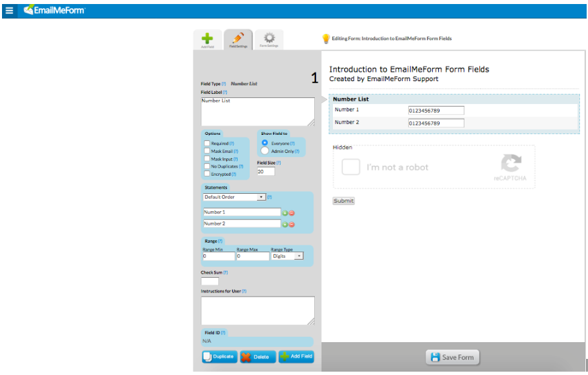Image resolution: width=588 pixels, height=375 pixels.
Task: Open the Form Settings gear tab
Action: point(269,40)
